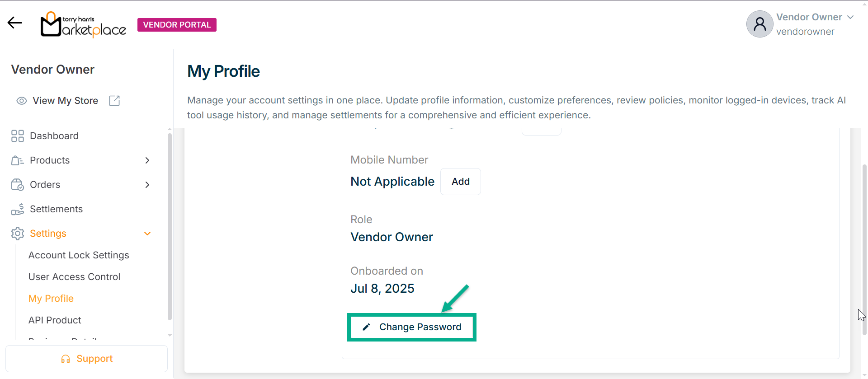868x379 pixels.
Task: Open Account Lock Settings menu item
Action: 79,255
